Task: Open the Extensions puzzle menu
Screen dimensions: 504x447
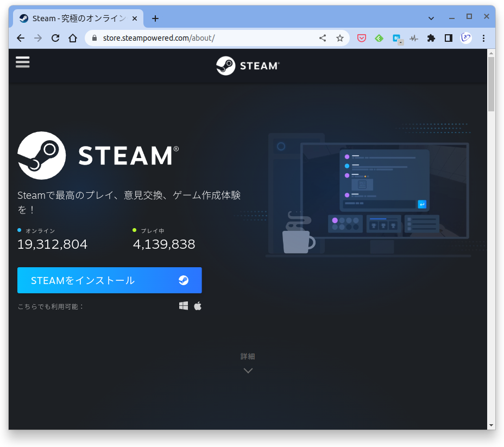Action: [x=431, y=38]
